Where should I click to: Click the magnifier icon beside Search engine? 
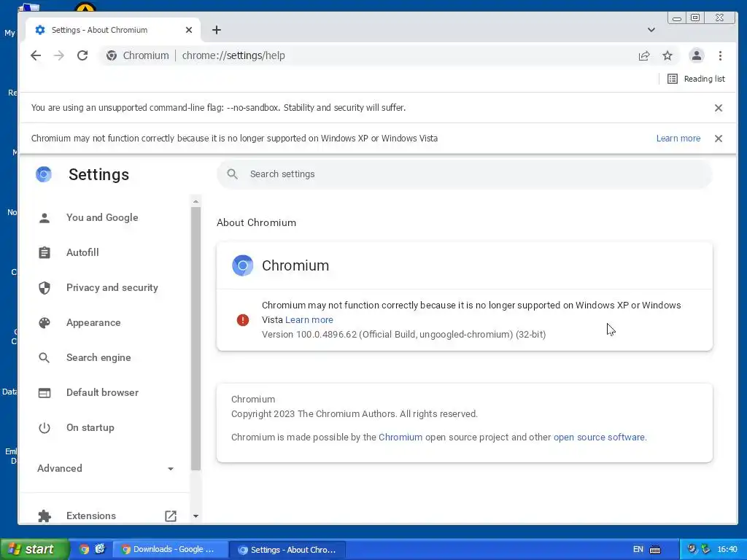click(x=44, y=357)
